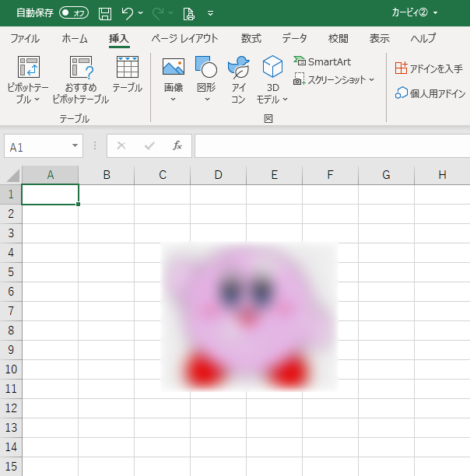The width and height of the screenshot is (470, 476).
Task: Open the 表示 tab
Action: (380, 39)
